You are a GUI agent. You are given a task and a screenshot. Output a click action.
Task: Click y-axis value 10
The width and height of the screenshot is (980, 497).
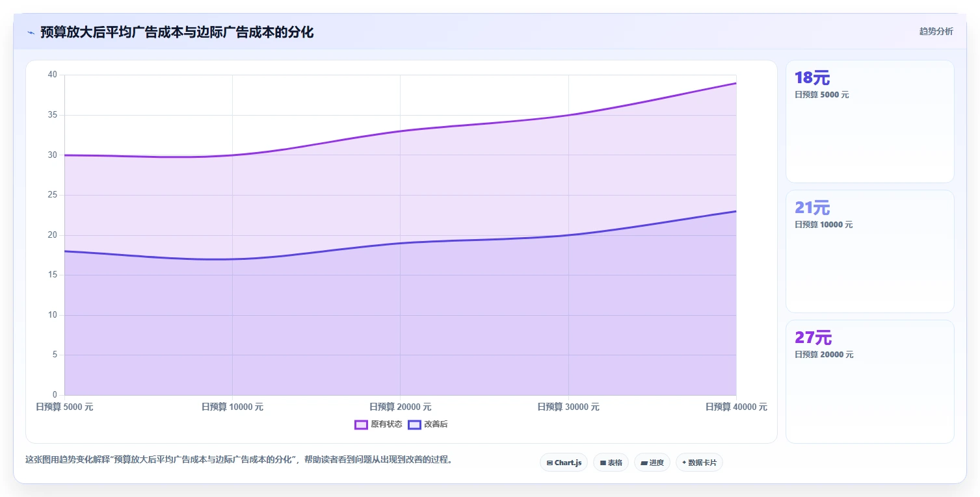(53, 315)
